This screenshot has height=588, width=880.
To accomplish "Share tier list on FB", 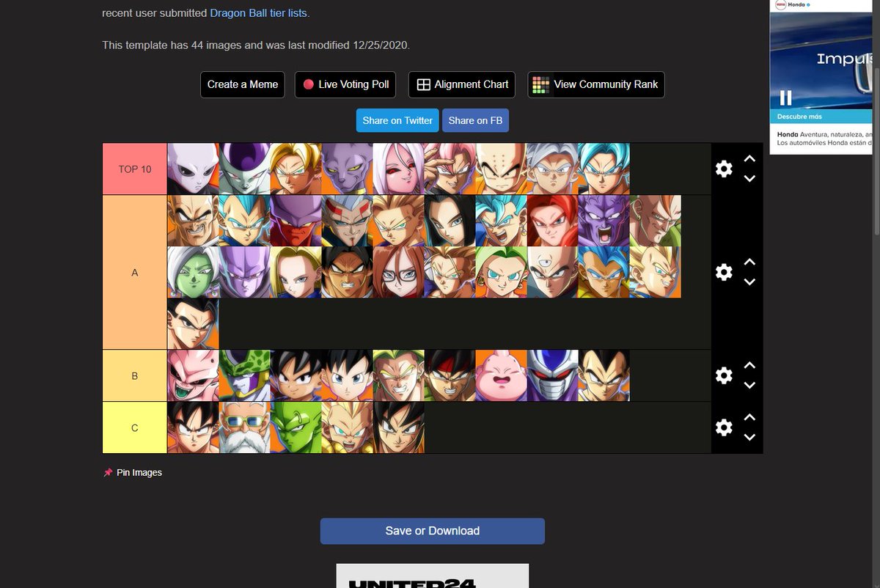I will [475, 120].
